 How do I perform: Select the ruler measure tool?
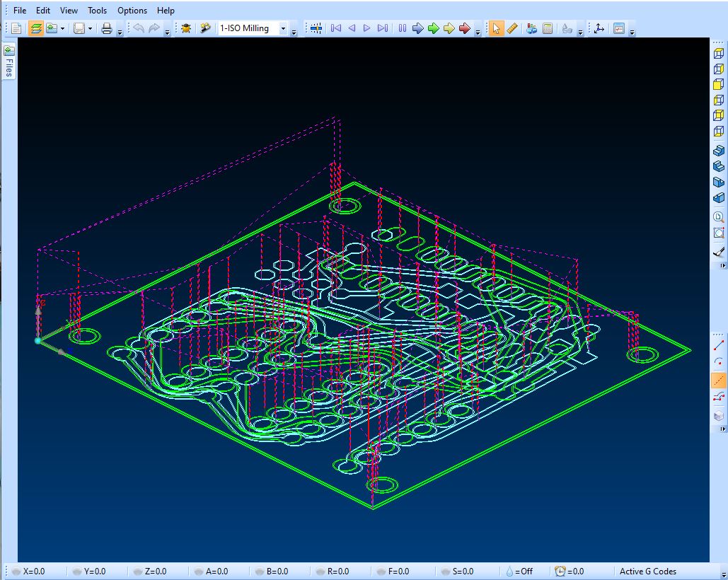coord(512,28)
